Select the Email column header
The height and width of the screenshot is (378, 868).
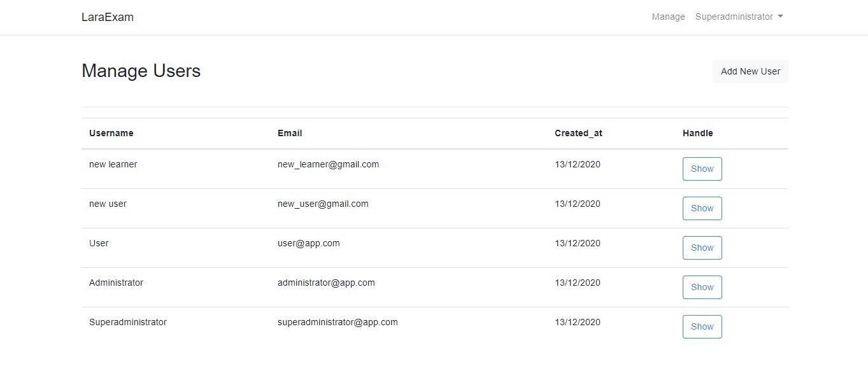(290, 133)
